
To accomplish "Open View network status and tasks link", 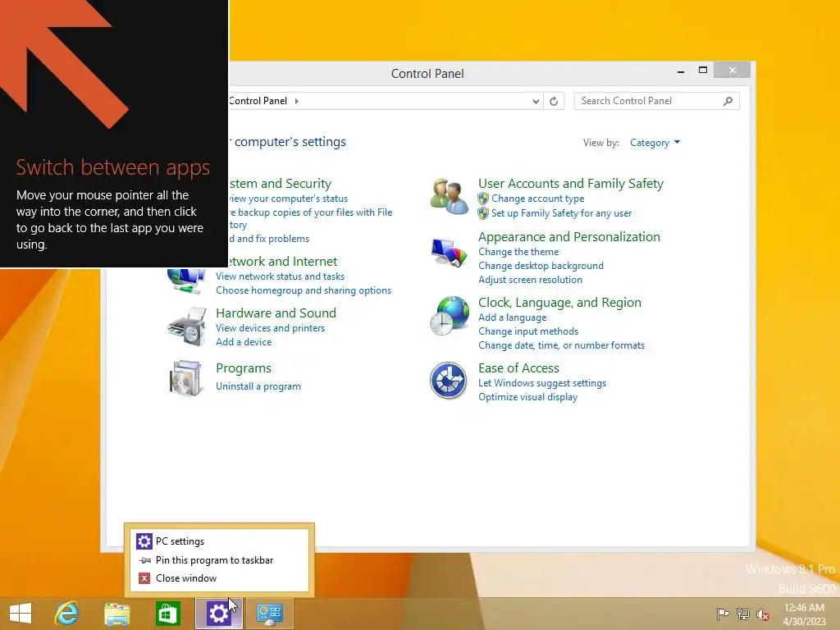I will tap(281, 276).
